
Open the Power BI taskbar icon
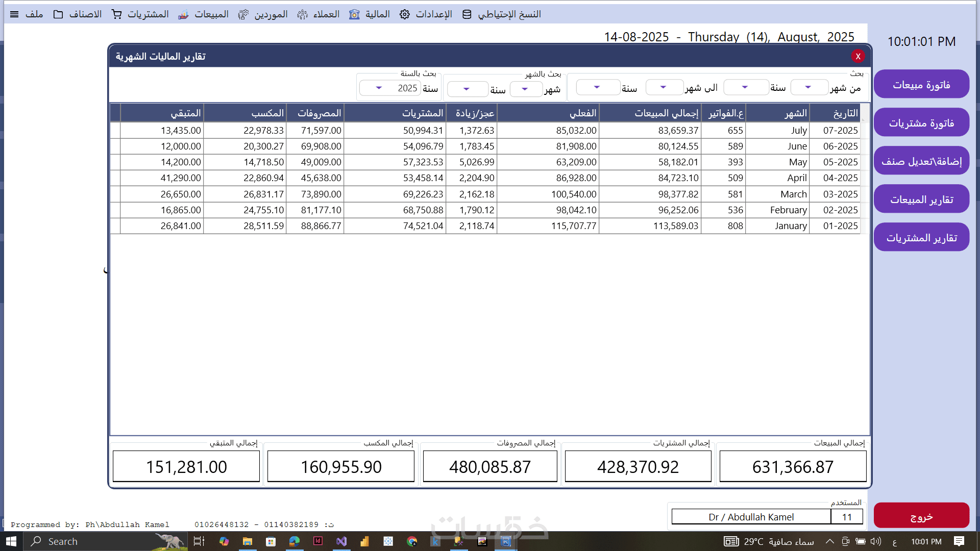[x=364, y=541]
